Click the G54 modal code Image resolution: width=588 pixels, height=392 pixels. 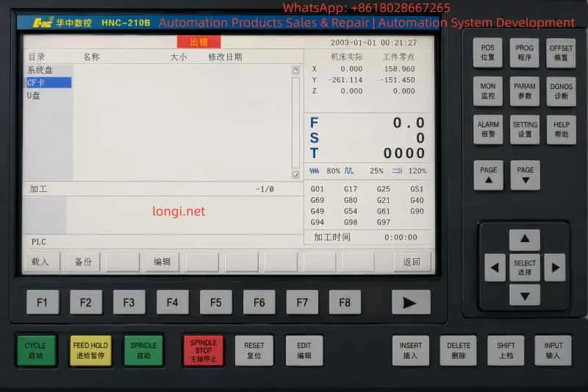click(x=351, y=211)
